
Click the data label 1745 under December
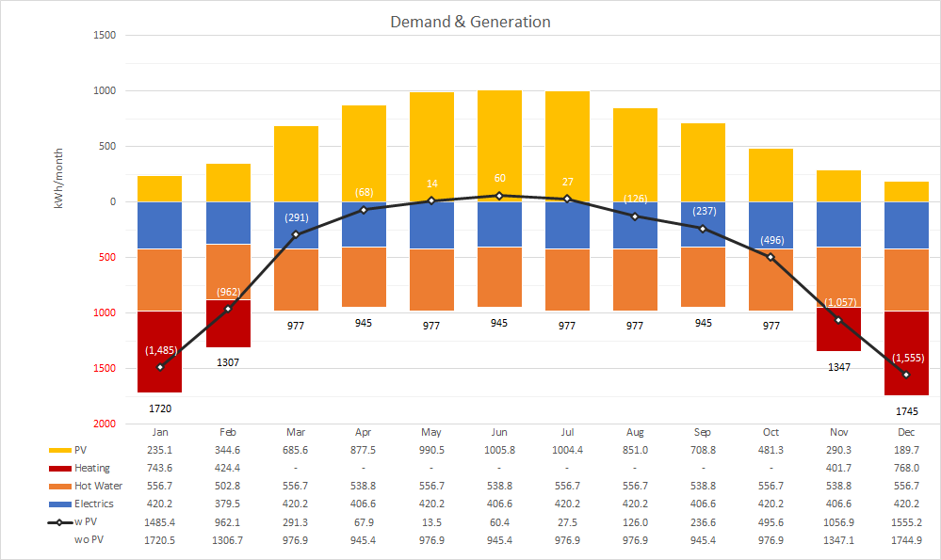tap(907, 411)
